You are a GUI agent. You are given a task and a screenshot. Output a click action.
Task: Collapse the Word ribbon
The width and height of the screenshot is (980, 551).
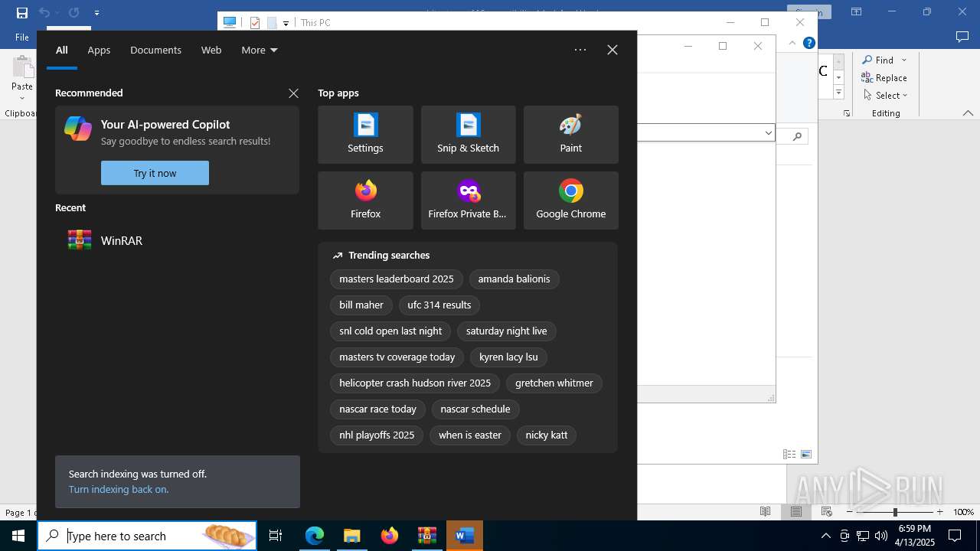968,113
